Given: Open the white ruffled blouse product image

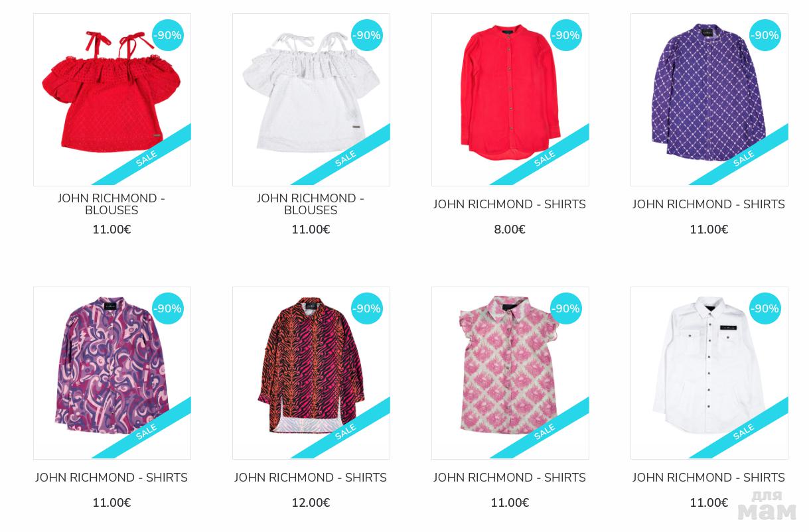Looking at the screenshot, I should click(x=311, y=100).
